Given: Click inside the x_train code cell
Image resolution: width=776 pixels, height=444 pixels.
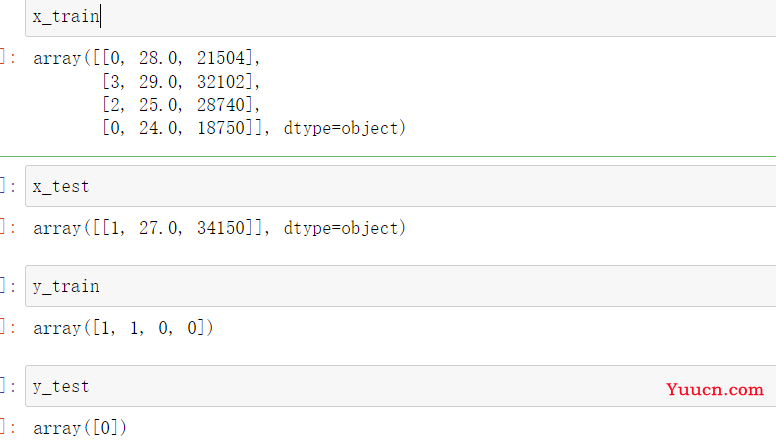Looking at the screenshot, I should 400,17.
